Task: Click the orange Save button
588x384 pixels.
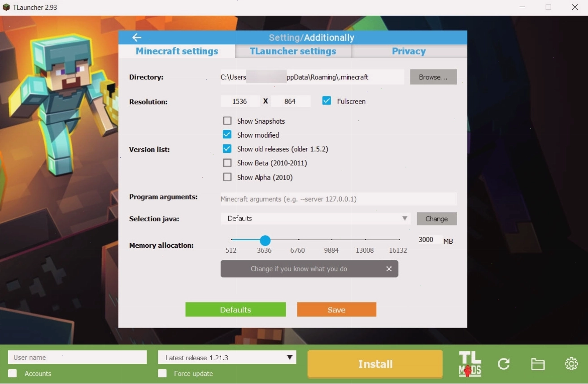Action: click(336, 310)
